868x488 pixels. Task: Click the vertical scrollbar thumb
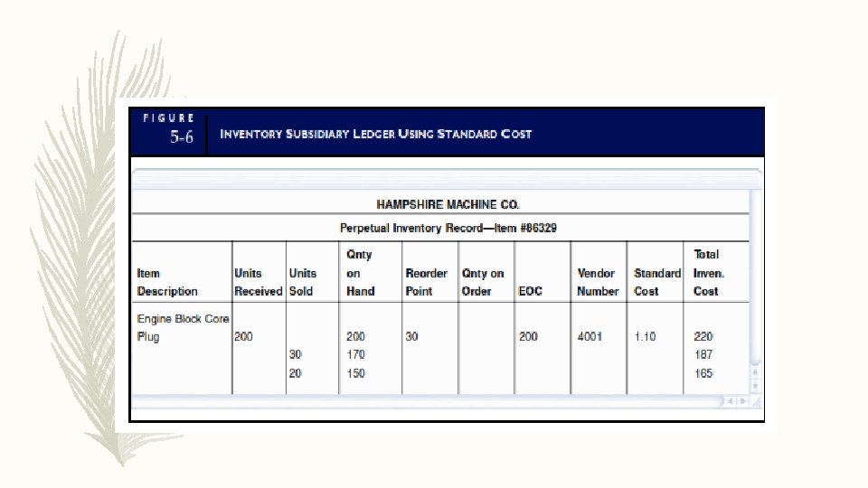click(755, 277)
